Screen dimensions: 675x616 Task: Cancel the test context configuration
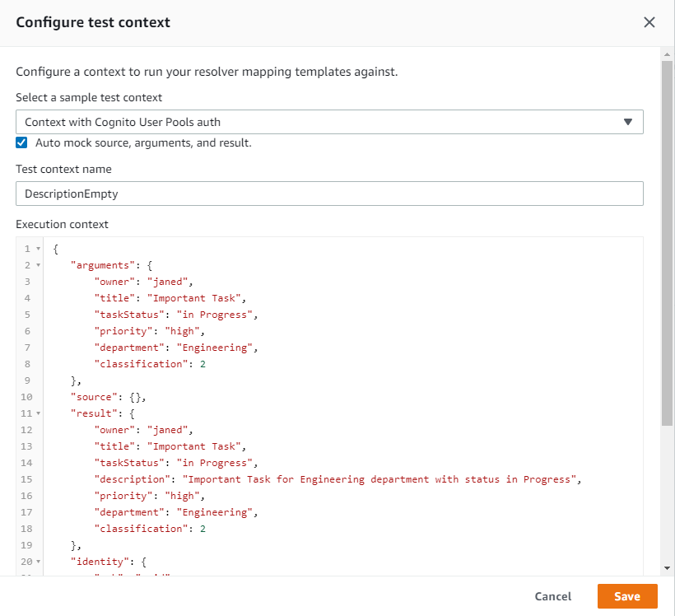(x=552, y=596)
